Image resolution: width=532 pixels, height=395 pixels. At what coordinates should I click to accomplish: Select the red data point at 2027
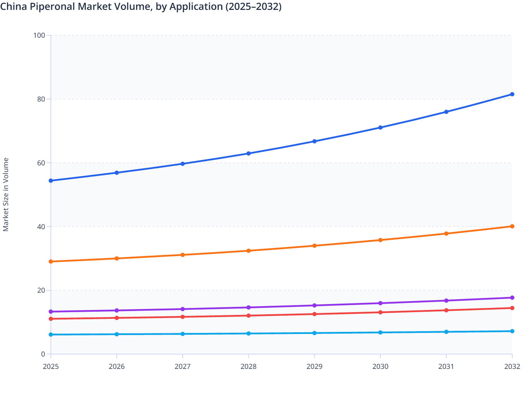coord(183,317)
